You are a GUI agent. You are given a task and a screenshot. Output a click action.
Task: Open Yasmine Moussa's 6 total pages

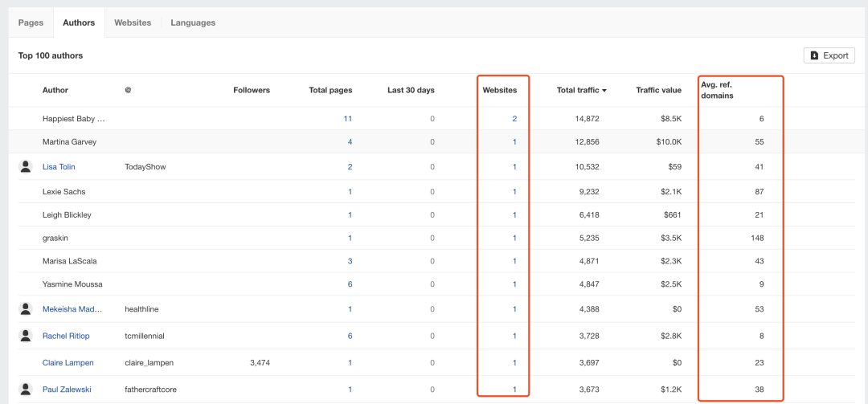[x=350, y=284]
